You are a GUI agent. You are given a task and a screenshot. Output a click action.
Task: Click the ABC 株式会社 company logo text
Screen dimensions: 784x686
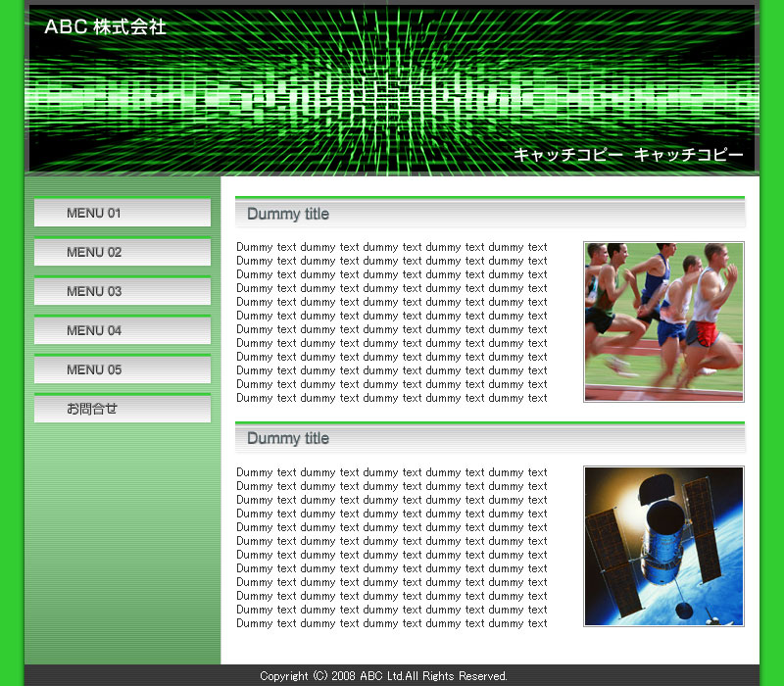coord(105,26)
